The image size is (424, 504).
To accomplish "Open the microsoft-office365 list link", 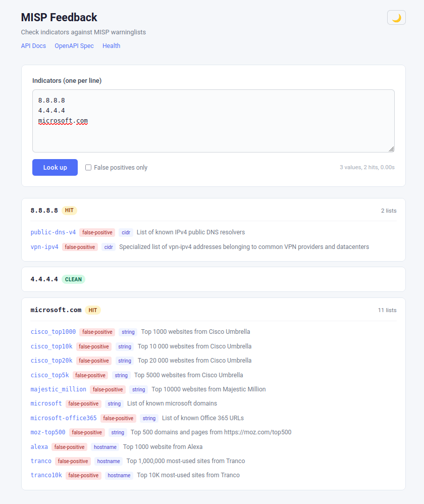I will [64, 418].
